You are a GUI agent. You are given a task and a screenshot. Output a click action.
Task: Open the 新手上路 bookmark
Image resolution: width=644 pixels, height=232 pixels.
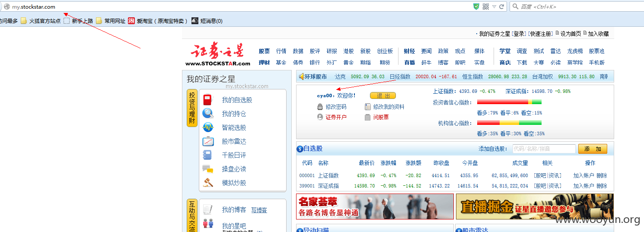click(x=78, y=21)
